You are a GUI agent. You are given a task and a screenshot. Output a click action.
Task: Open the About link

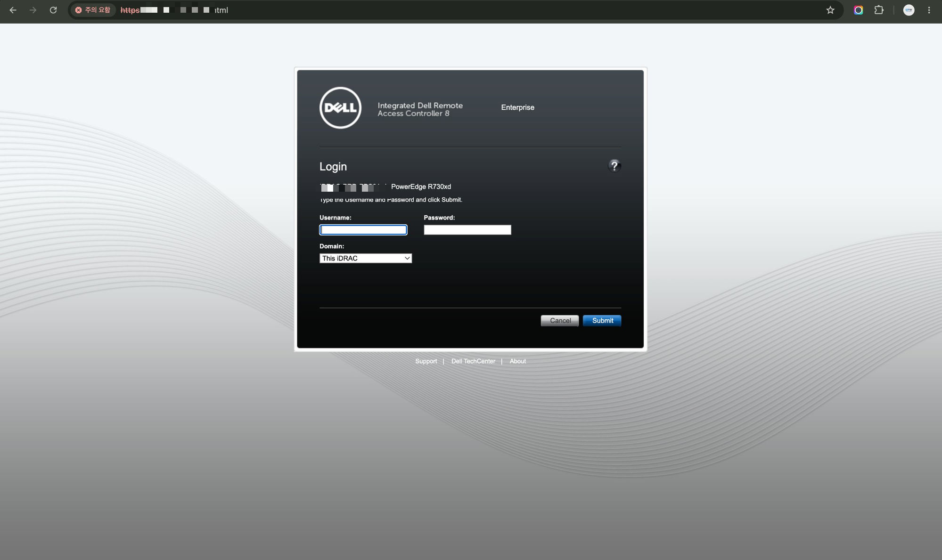(518, 361)
